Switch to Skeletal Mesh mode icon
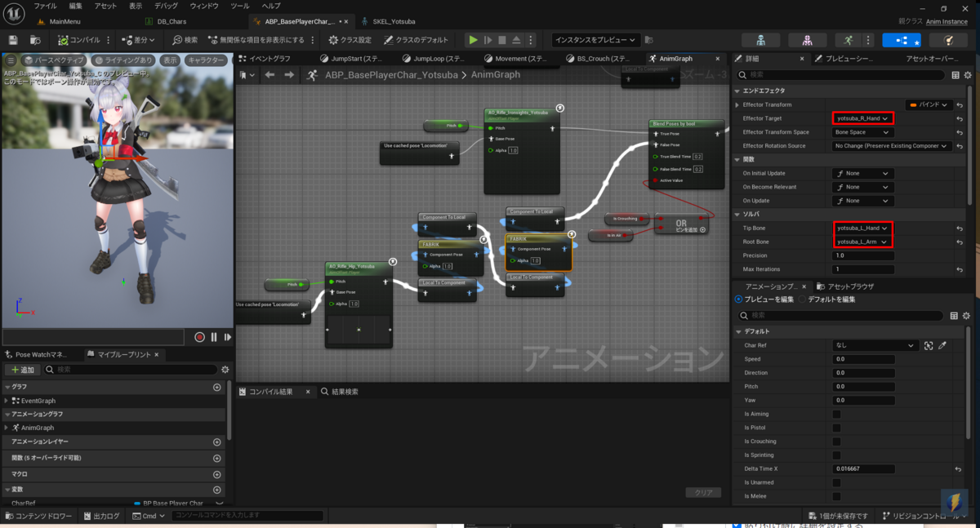This screenshot has width=980, height=528. click(x=807, y=39)
